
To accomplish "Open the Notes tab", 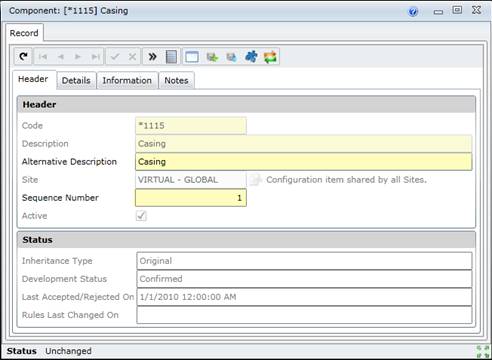I will click(x=176, y=81).
